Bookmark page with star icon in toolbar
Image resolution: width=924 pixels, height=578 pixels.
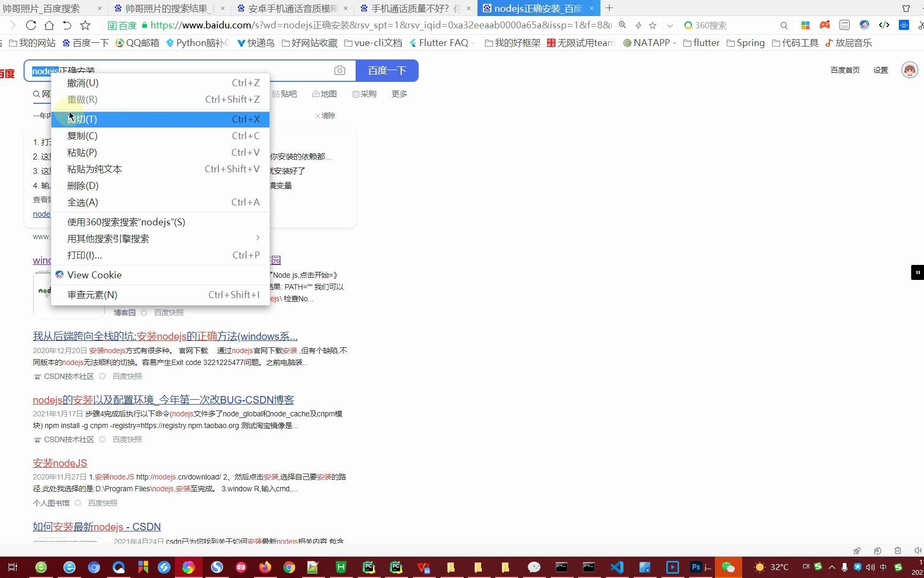[85, 25]
